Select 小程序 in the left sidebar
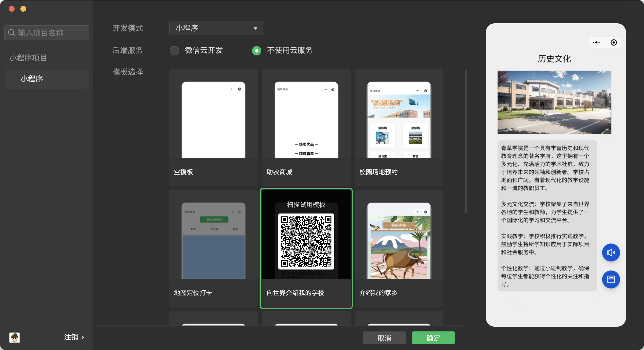 point(47,79)
